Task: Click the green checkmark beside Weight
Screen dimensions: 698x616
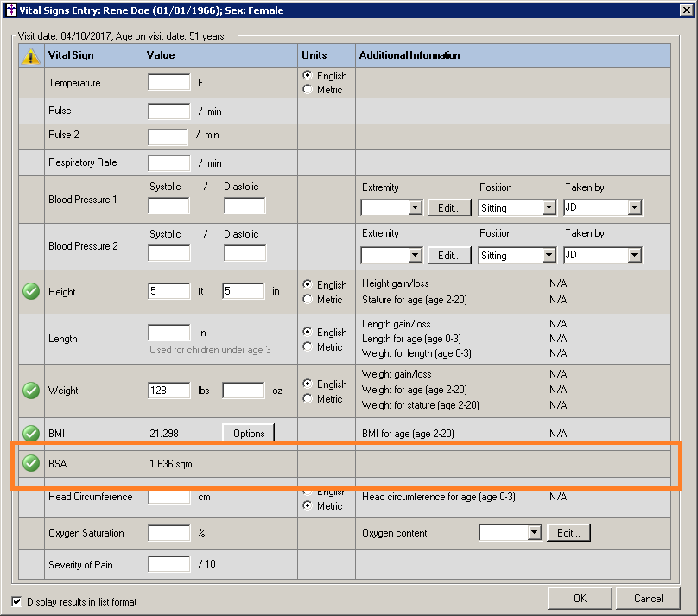Action: coord(31,391)
